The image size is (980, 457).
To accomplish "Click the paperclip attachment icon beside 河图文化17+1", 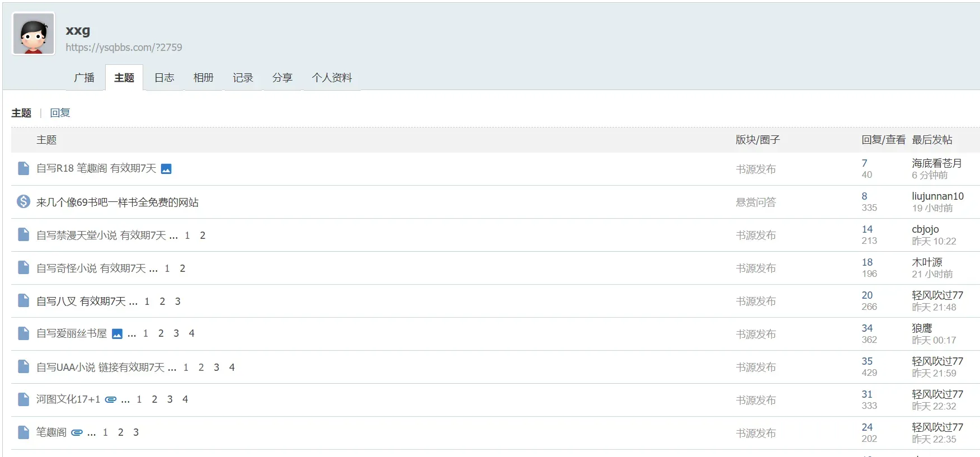I will coord(111,399).
